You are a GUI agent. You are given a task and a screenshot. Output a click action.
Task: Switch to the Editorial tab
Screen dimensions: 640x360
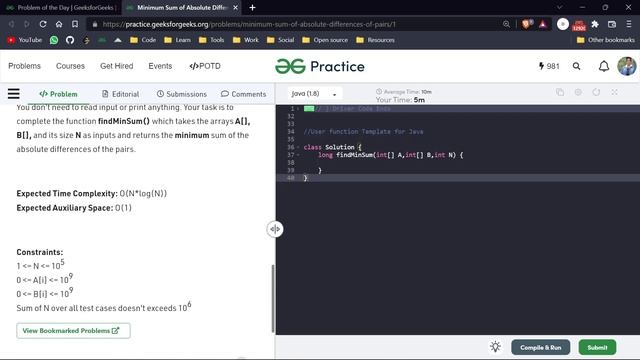tap(120, 94)
